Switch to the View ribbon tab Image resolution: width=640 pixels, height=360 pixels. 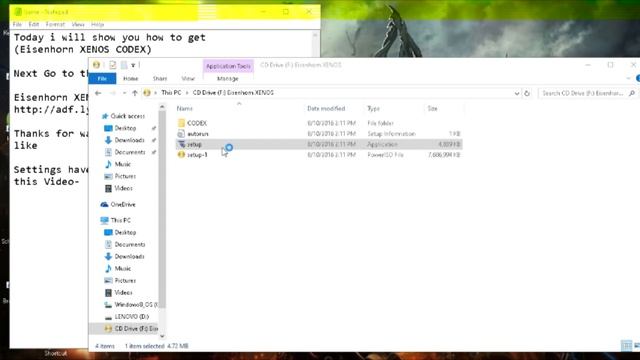188,78
